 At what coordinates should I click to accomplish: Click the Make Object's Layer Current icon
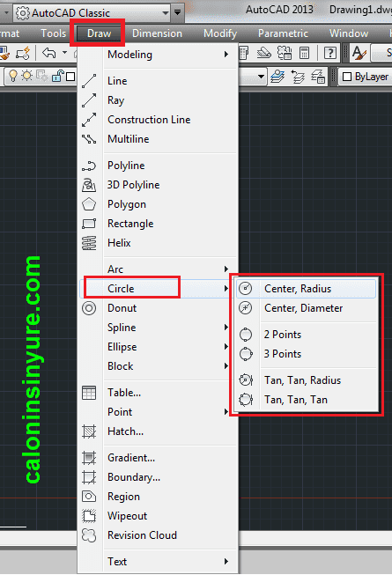[277, 77]
